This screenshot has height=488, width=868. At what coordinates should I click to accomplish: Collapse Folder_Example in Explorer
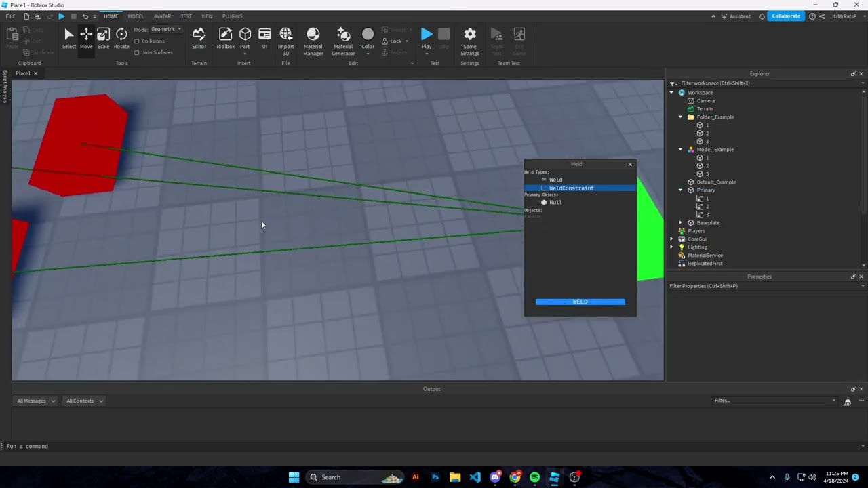tap(681, 117)
